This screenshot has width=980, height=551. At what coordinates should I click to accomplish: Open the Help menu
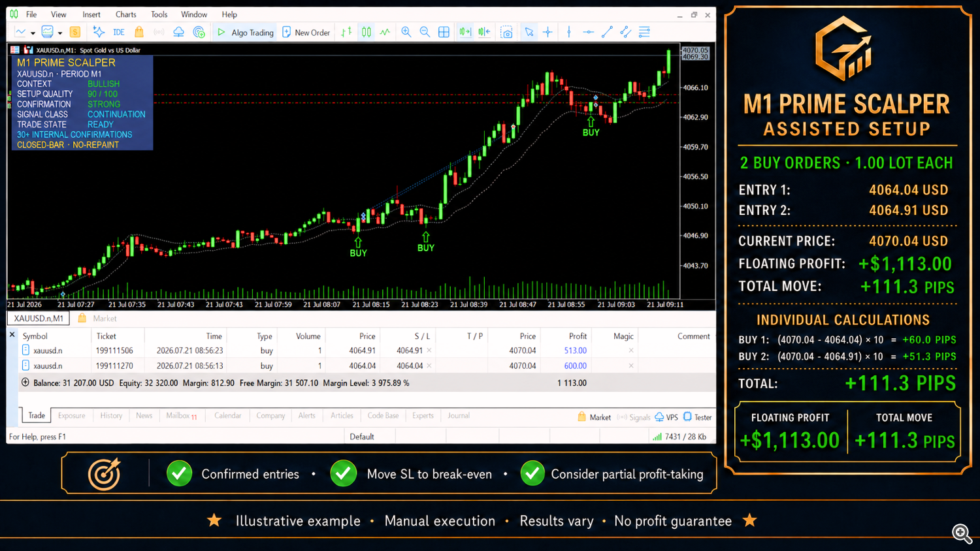(x=229, y=14)
